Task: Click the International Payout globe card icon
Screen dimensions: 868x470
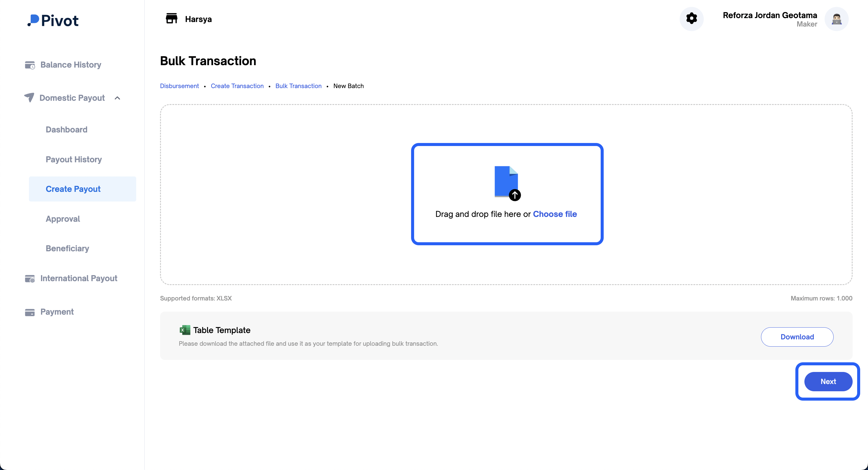Action: pyautogui.click(x=30, y=278)
